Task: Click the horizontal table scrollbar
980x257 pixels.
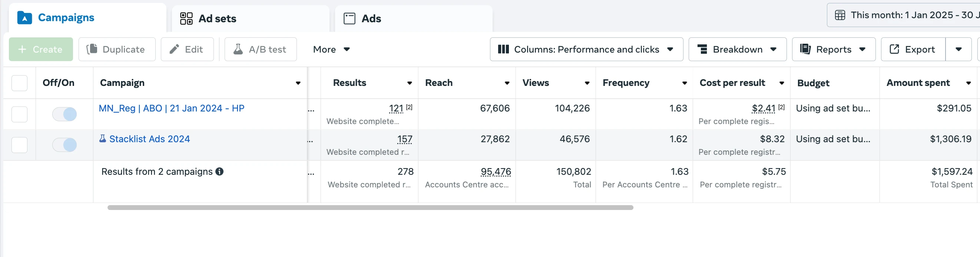Action: click(x=370, y=208)
